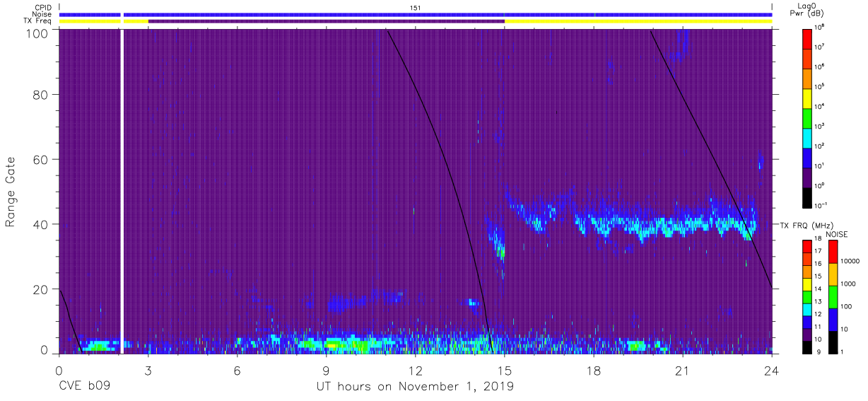The image size is (868, 401).
Task: Click the '18' UT hour tick label on the x-axis
Action: [593, 371]
